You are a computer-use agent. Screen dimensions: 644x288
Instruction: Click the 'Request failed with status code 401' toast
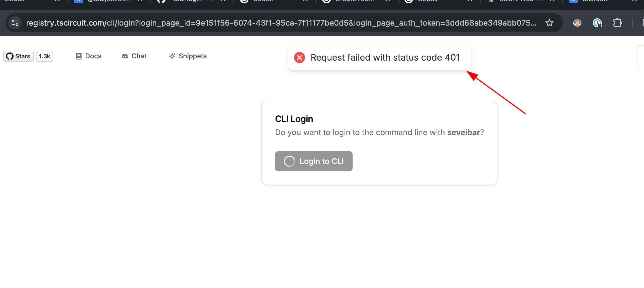pyautogui.click(x=385, y=58)
